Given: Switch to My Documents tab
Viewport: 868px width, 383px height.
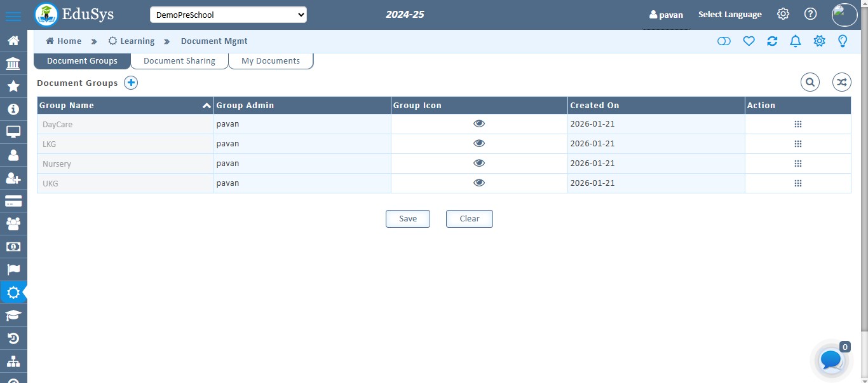Looking at the screenshot, I should pyautogui.click(x=271, y=61).
